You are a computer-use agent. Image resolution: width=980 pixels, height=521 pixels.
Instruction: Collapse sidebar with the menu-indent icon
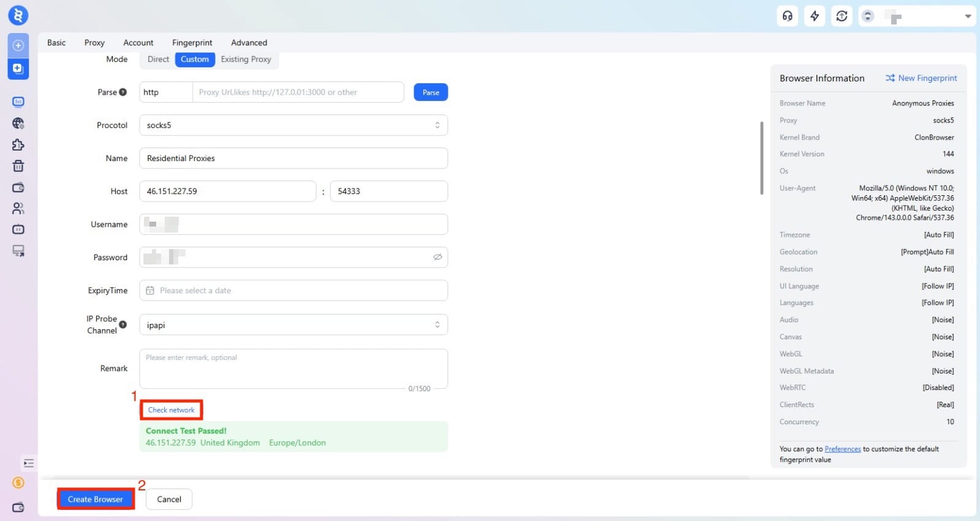28,463
